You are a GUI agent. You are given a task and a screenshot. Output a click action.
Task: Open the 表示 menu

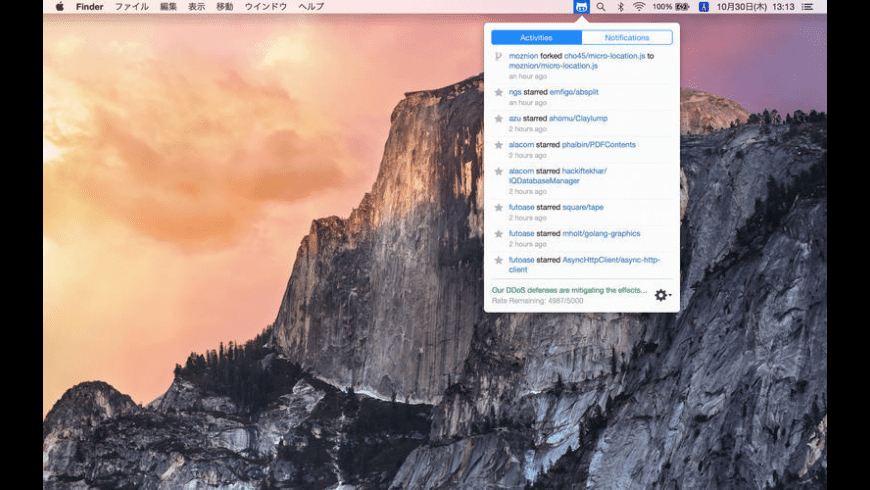196,7
